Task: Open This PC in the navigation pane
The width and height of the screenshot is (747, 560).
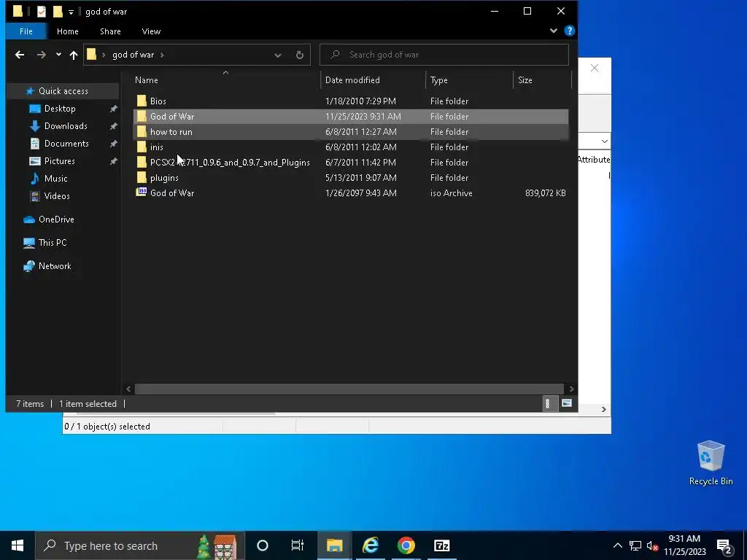Action: (x=53, y=243)
